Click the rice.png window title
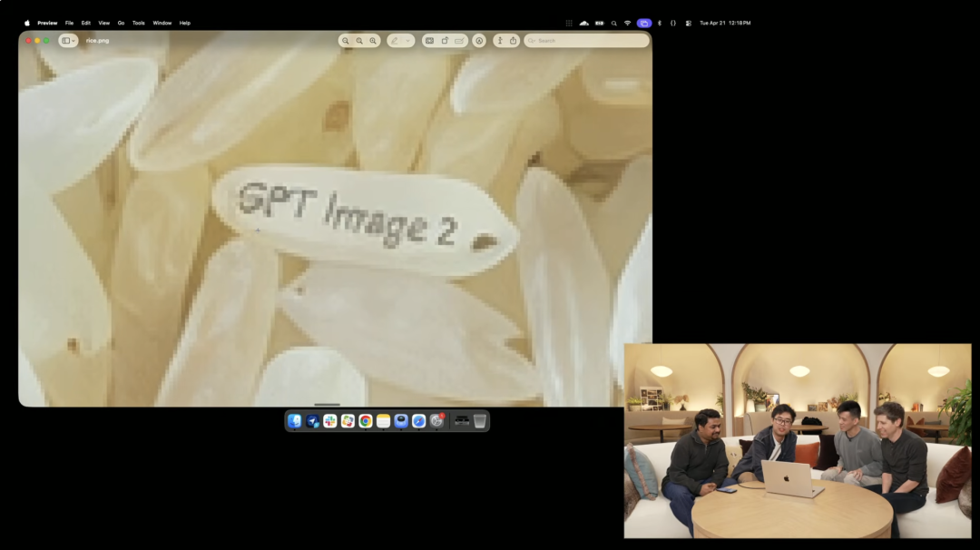 [97, 41]
